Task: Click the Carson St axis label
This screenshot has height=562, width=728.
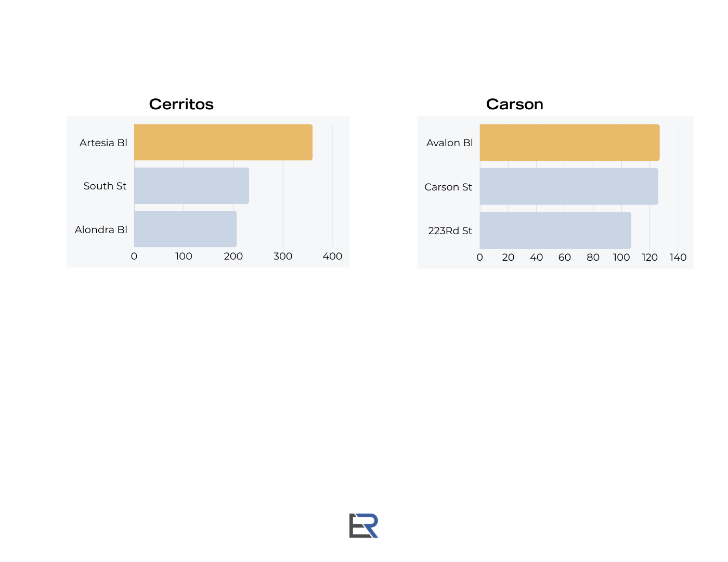Action: pos(448,187)
